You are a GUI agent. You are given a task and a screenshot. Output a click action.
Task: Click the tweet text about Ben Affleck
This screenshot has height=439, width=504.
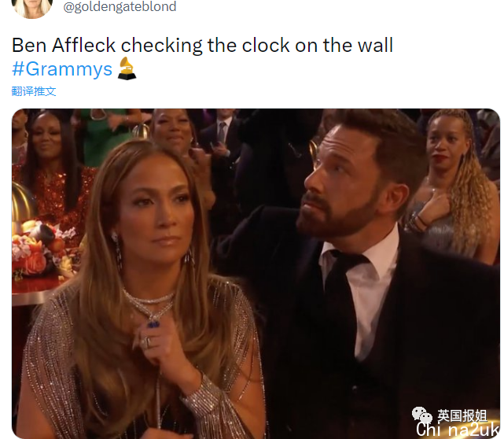tap(203, 45)
